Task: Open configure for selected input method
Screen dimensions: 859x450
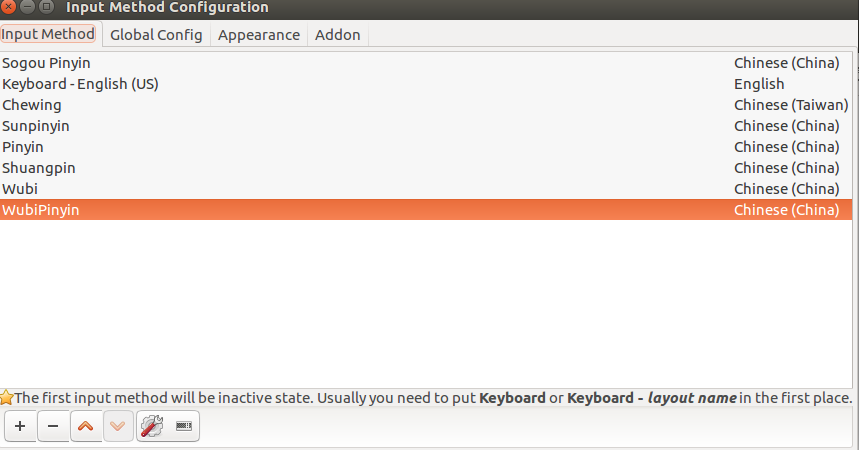Action: pos(151,426)
